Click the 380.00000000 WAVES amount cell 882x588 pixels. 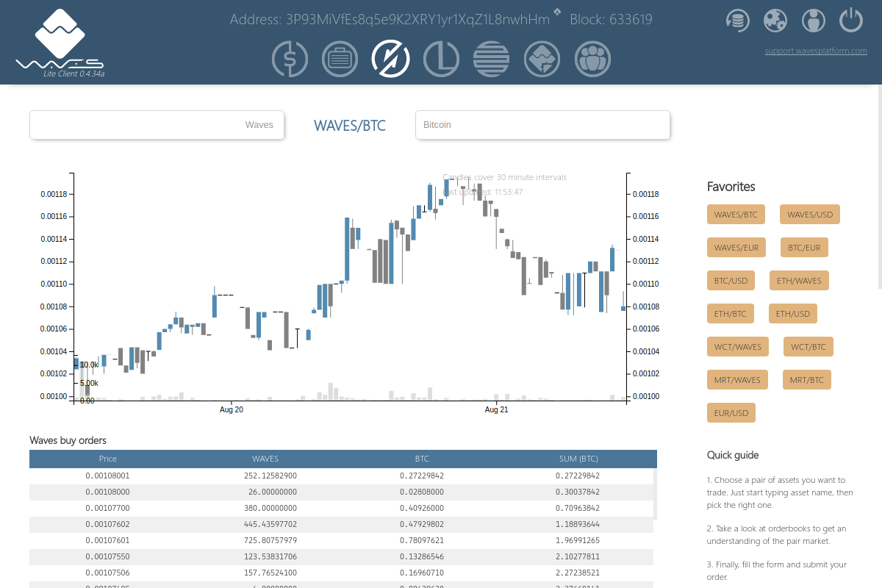270,508
